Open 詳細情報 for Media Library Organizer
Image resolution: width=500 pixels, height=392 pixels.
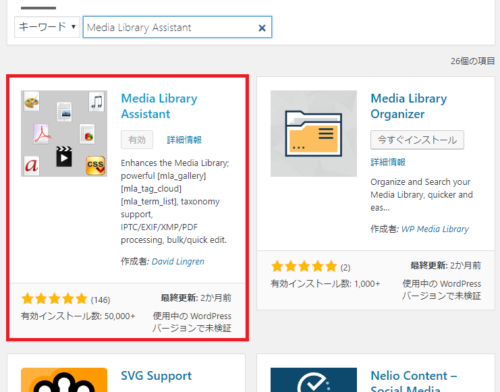[388, 162]
